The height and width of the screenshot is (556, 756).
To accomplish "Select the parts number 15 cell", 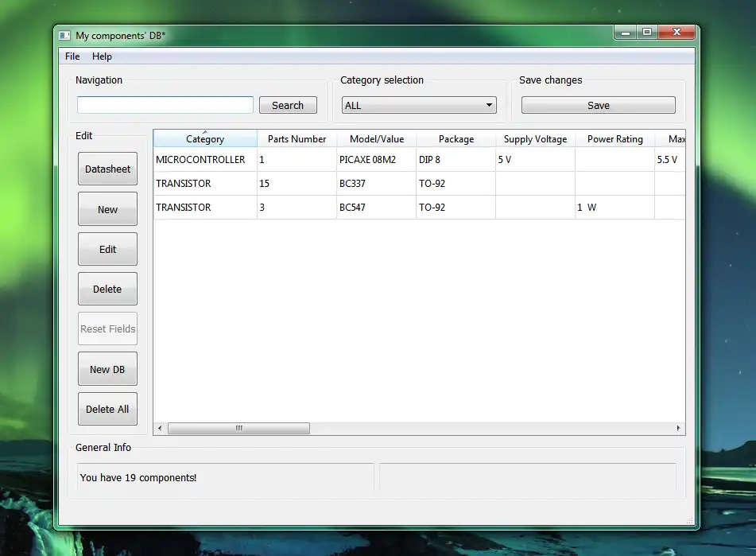I will tap(297, 183).
